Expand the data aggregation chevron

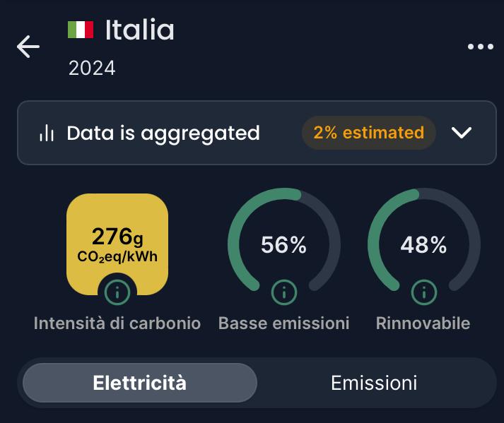coord(462,132)
